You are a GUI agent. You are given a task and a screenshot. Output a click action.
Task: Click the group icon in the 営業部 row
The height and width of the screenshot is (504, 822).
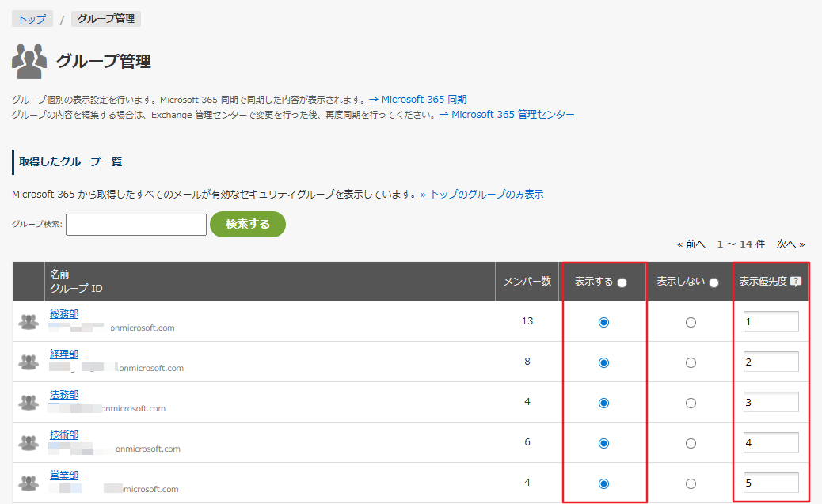[29, 483]
